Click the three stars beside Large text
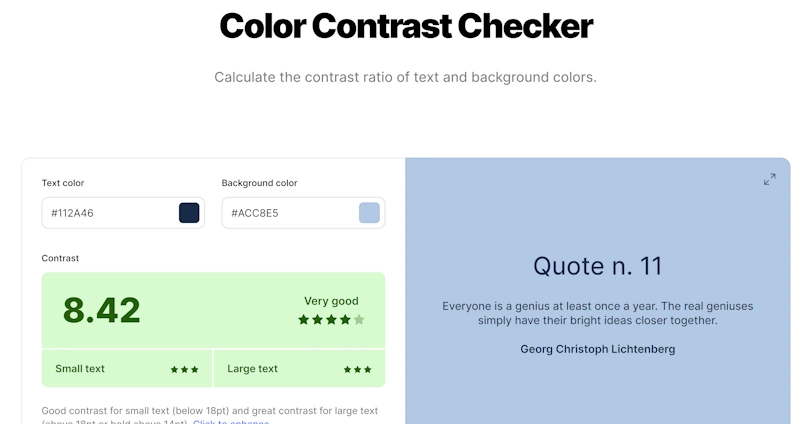Screen dimensions: 800x424 tap(357, 369)
